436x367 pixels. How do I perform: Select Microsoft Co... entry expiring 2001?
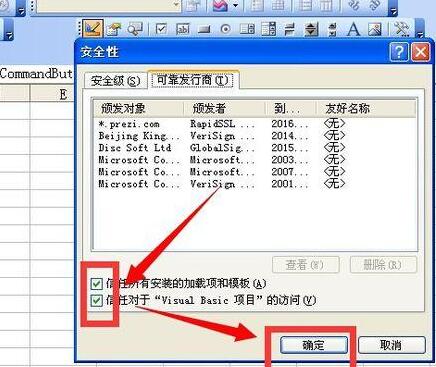[x=139, y=184]
